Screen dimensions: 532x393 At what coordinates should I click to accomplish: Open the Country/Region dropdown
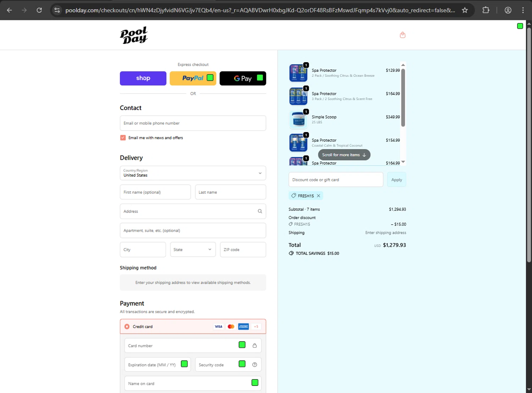[193, 173]
